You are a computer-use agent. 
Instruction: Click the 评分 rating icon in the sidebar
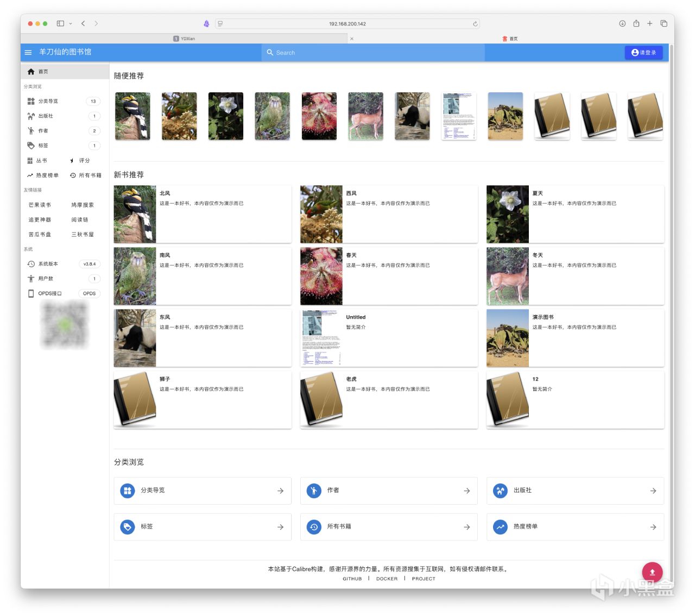click(x=72, y=161)
